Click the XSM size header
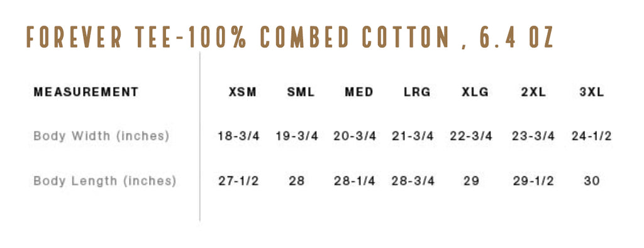 click(x=243, y=92)
